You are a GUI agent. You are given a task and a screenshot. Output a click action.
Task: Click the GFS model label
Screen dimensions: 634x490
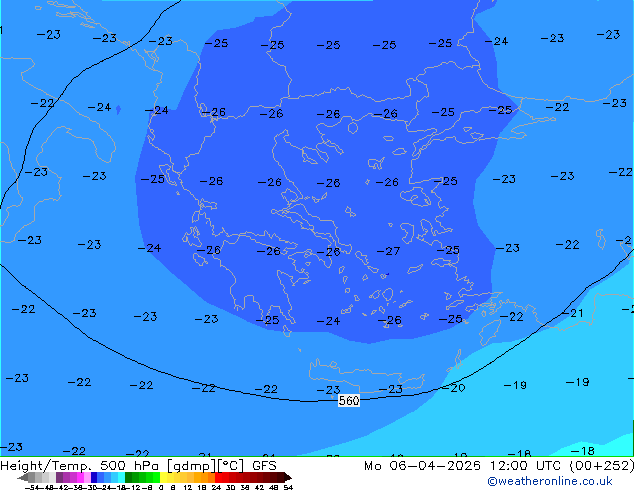(264, 466)
